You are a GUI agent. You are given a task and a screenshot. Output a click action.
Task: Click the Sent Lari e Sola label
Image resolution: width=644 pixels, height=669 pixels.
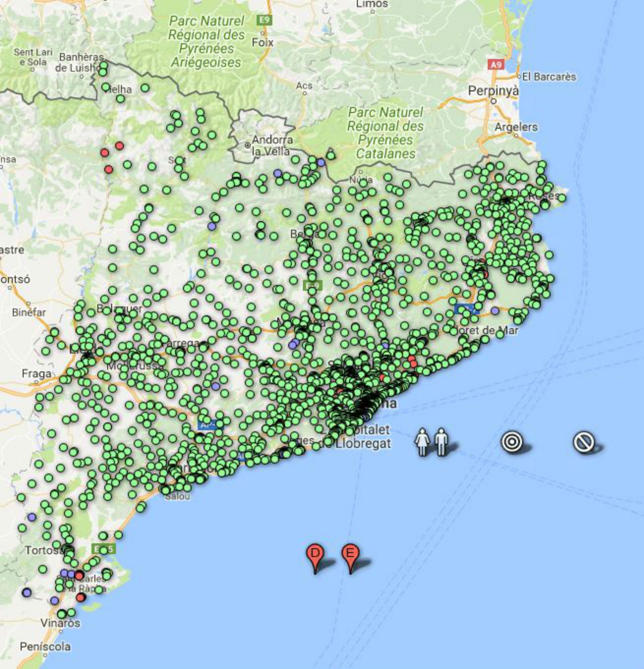(x=33, y=57)
